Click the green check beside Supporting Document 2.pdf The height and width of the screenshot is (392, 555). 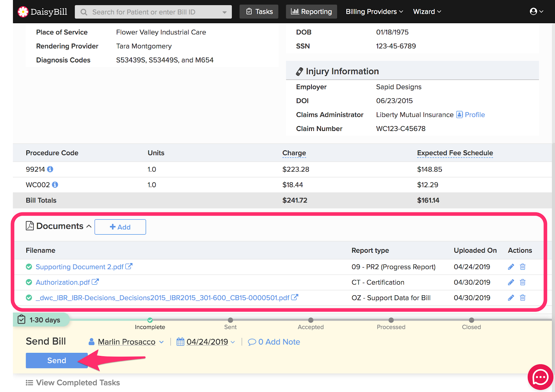(29, 267)
